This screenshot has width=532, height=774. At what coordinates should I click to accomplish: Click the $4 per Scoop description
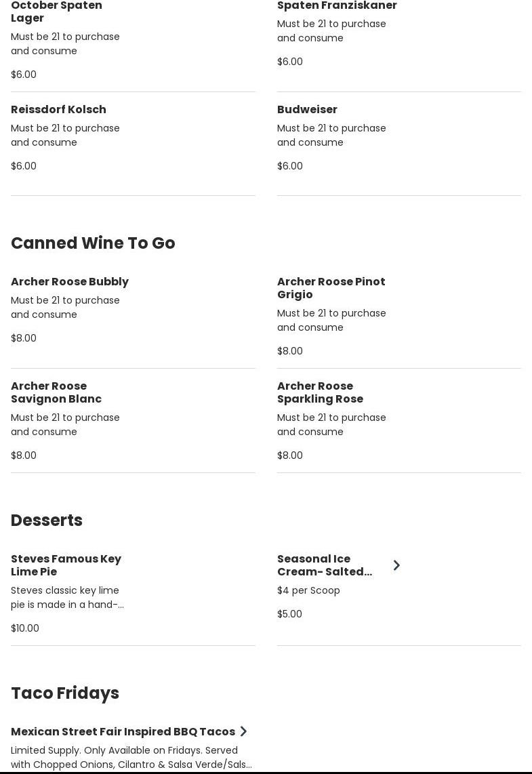(308, 590)
